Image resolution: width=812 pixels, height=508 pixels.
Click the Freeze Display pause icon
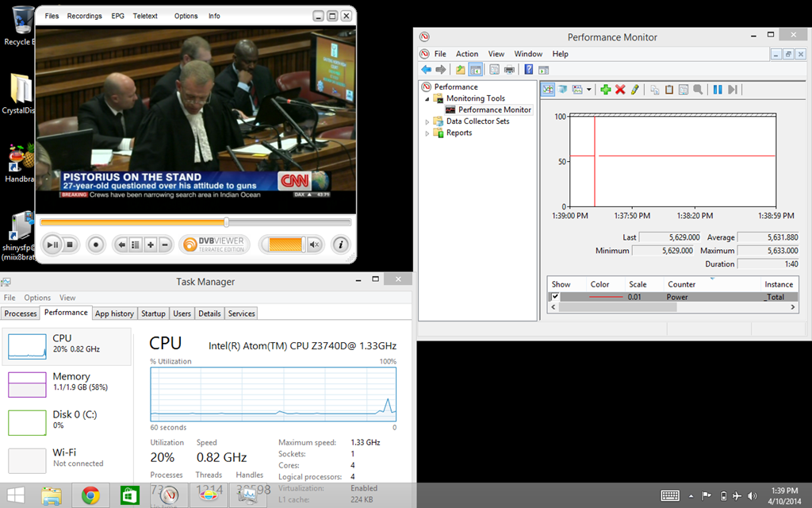click(718, 90)
